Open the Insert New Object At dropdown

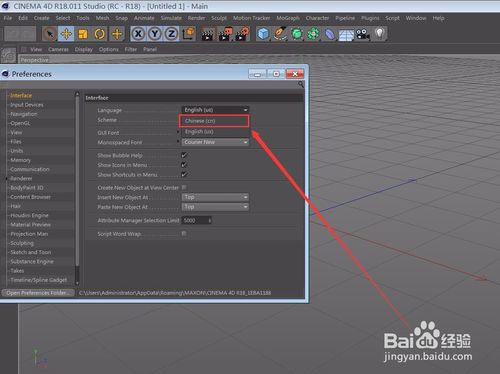215,197
